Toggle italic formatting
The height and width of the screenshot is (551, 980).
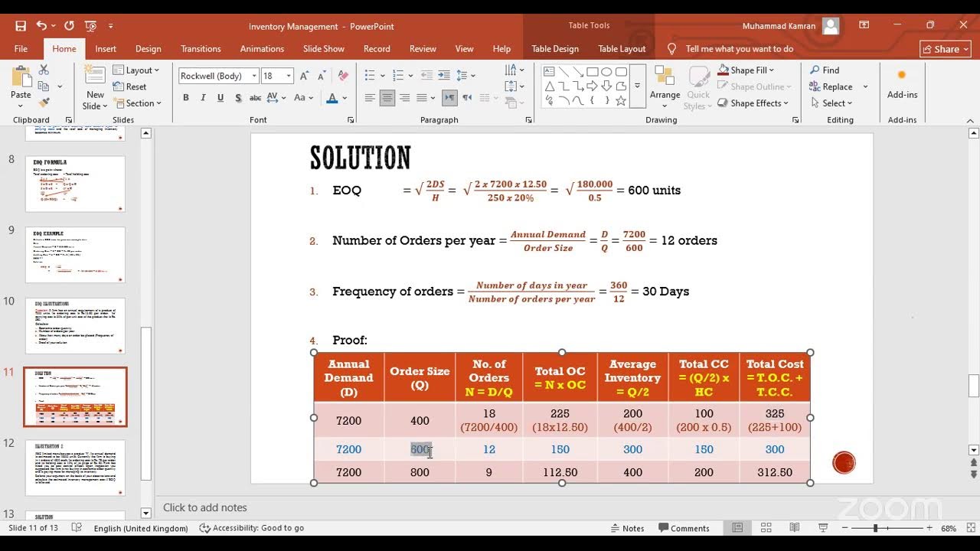coord(203,98)
